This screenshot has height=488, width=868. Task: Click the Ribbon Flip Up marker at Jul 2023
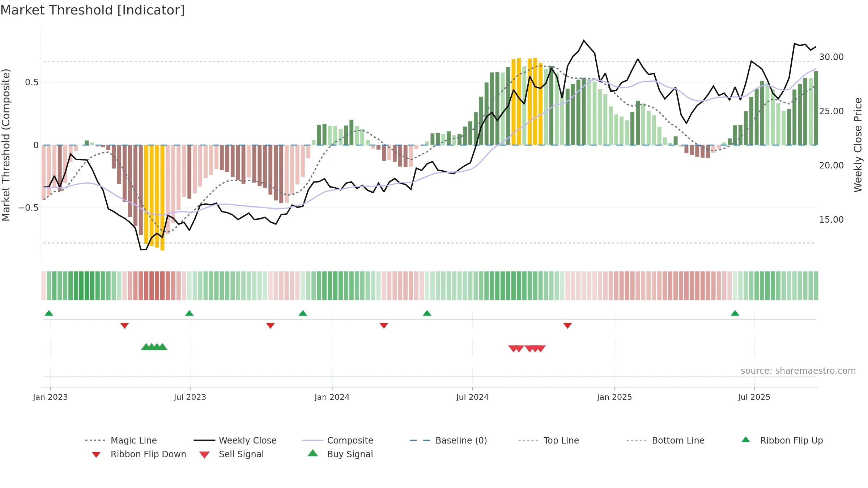189,313
